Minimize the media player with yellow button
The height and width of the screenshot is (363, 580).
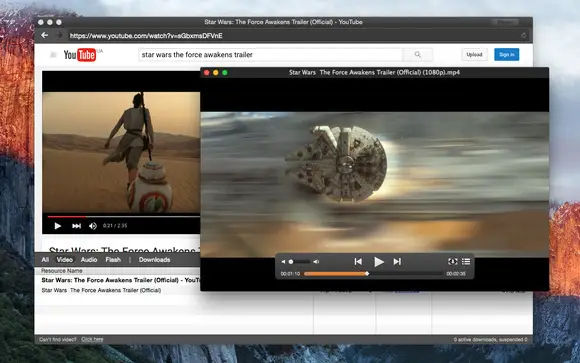click(x=216, y=73)
